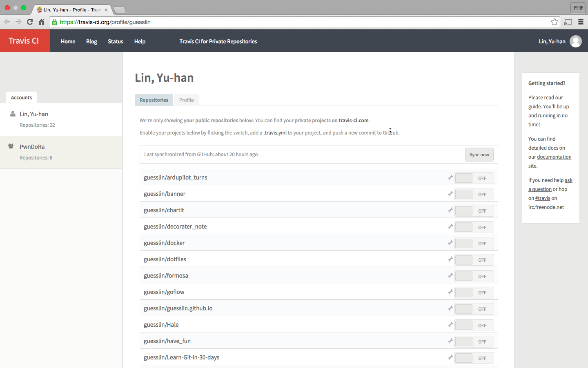The width and height of the screenshot is (588, 368).
Task: Click the browser forward arrow
Action: pyautogui.click(x=18, y=22)
